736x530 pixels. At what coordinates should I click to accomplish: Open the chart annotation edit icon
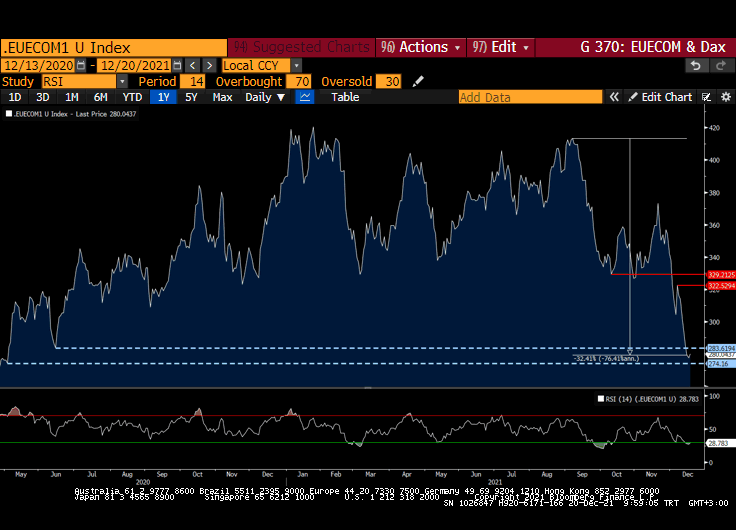click(x=706, y=97)
